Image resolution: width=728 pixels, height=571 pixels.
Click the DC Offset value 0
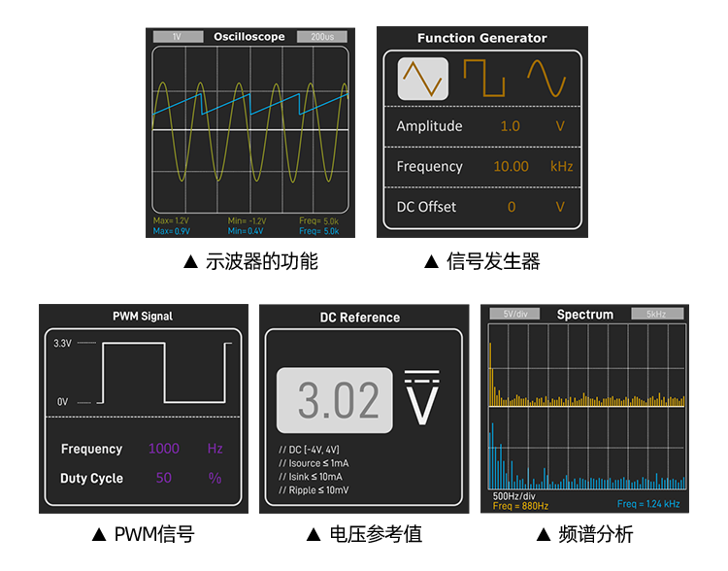[512, 207]
